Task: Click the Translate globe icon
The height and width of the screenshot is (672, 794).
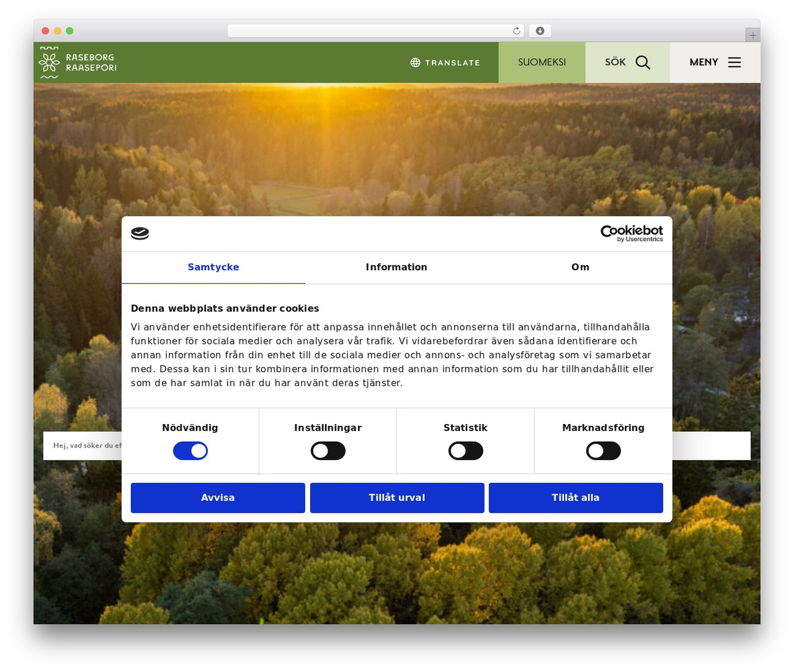Action: pos(415,63)
